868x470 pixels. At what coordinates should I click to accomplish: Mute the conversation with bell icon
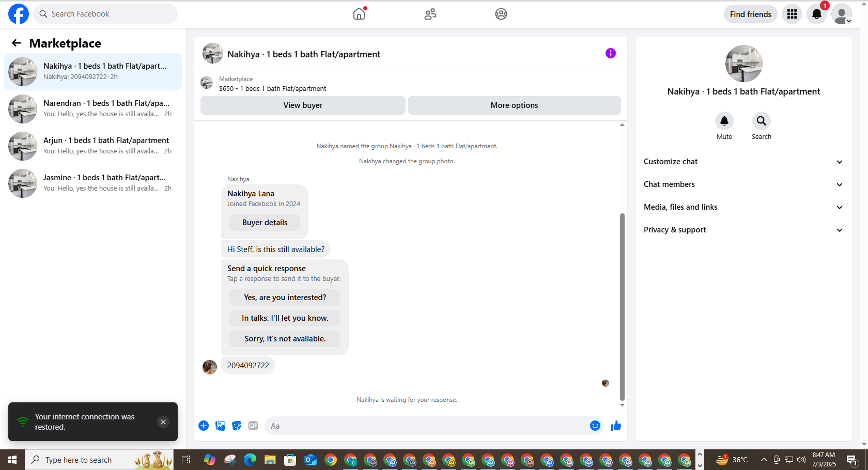point(724,121)
